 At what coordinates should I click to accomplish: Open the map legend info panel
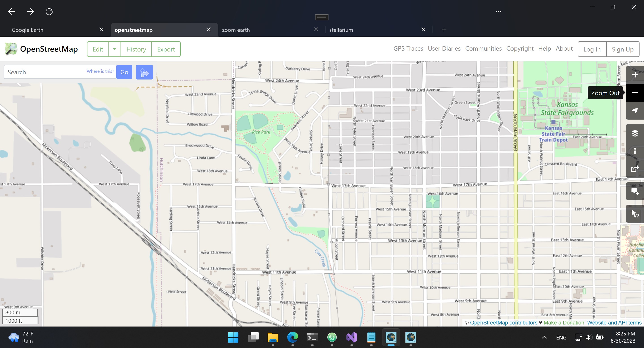635,150
